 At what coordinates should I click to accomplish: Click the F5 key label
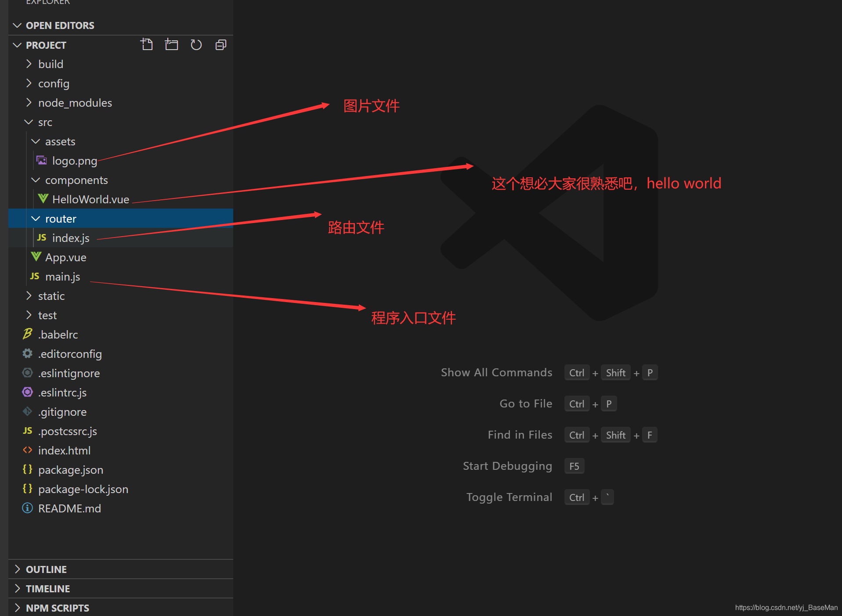pos(574,466)
